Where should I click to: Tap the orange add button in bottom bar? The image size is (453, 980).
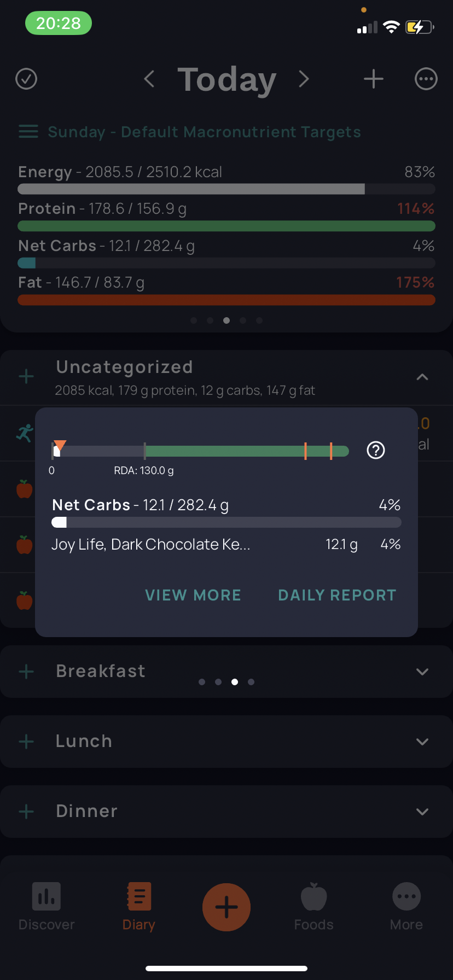pyautogui.click(x=226, y=907)
